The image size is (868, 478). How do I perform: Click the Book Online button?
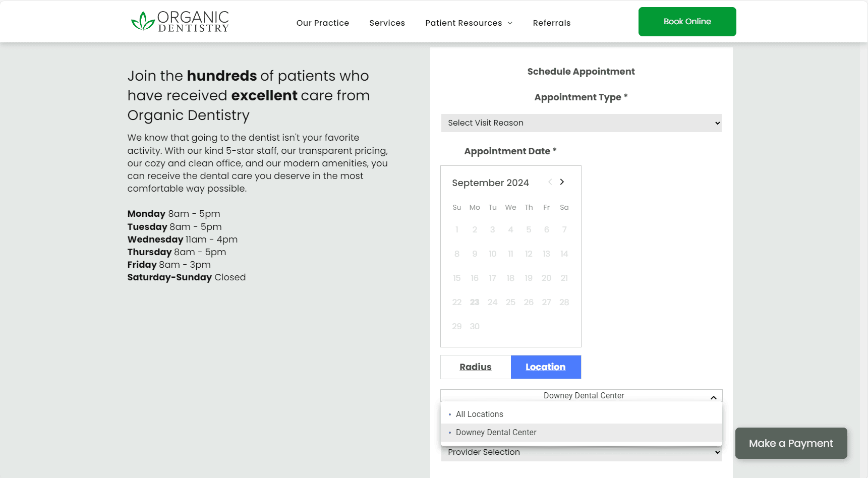click(687, 22)
